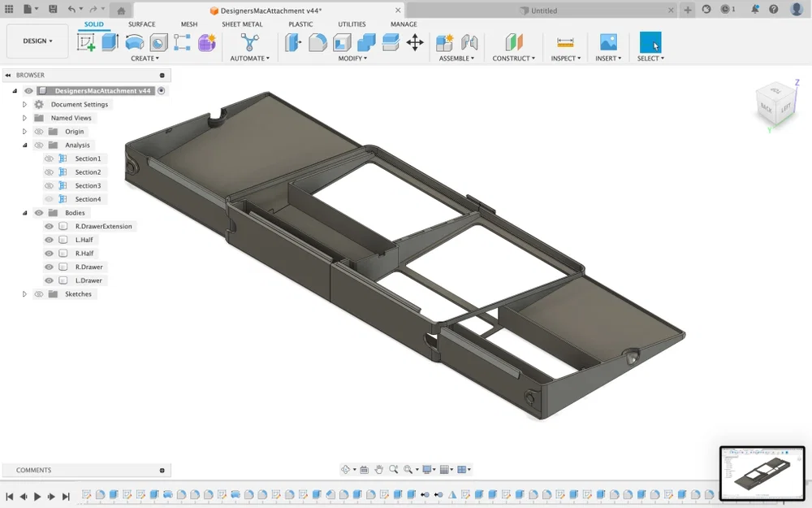Viewport: 812px width, 508px height.
Task: Hide the R.DrawerExtension body
Action: [49, 226]
